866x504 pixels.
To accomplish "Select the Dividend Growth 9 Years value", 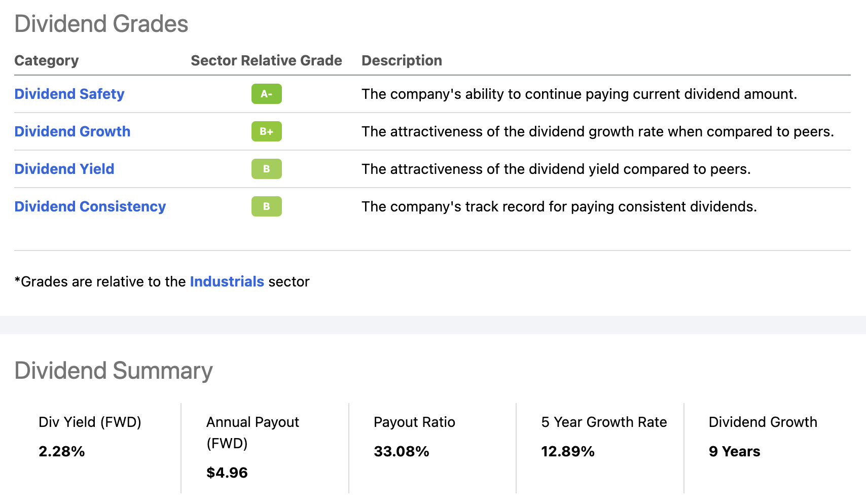I will (x=734, y=451).
